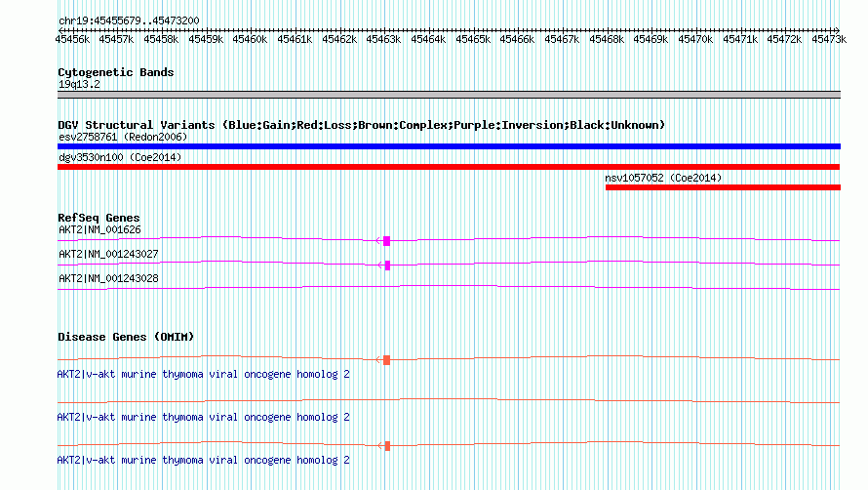Click the 45460k coordinate label
The height and width of the screenshot is (490, 868).
click(x=250, y=39)
